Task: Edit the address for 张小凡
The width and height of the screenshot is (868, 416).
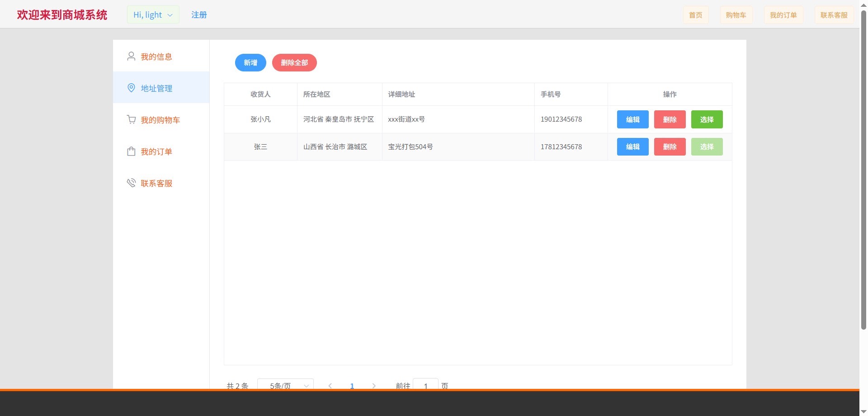Action: point(632,119)
